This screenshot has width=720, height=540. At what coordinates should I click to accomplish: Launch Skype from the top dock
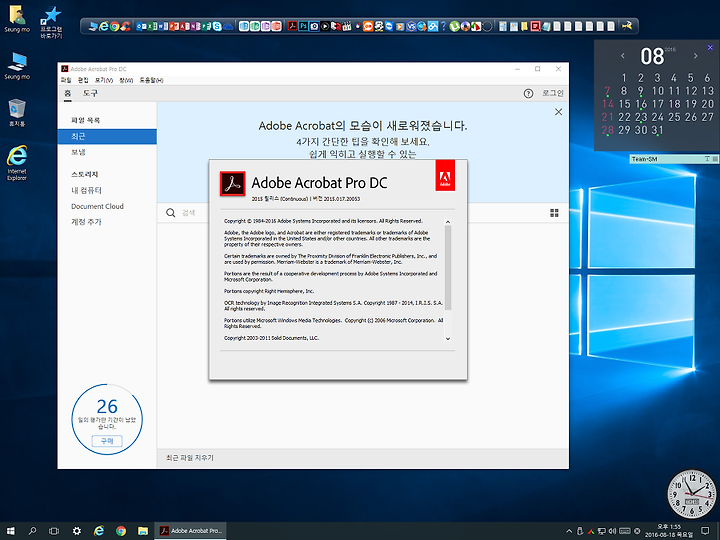click(x=217, y=27)
